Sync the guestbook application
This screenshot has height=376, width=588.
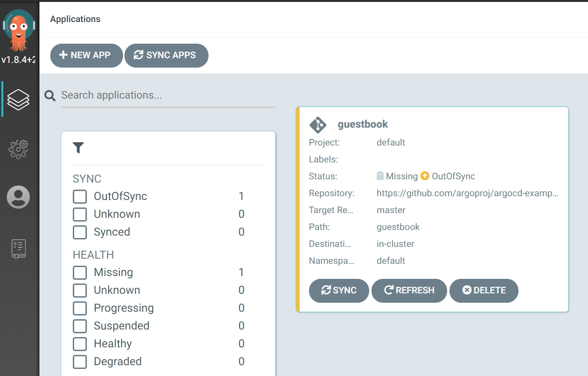339,291
